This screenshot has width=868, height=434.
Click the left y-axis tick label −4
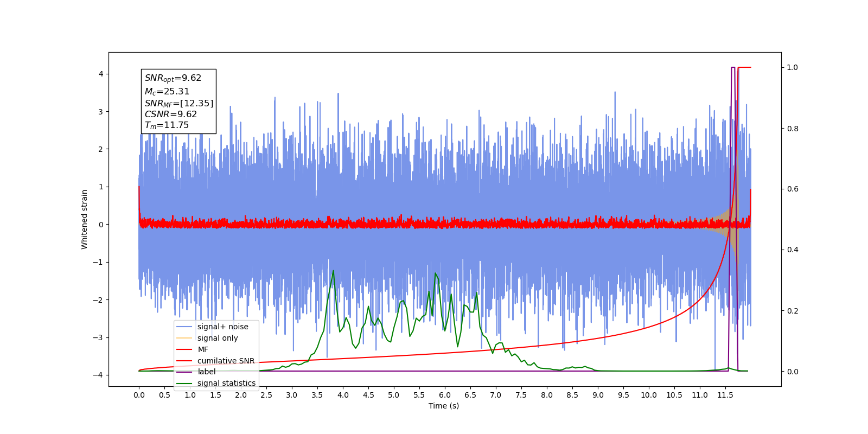(x=98, y=375)
